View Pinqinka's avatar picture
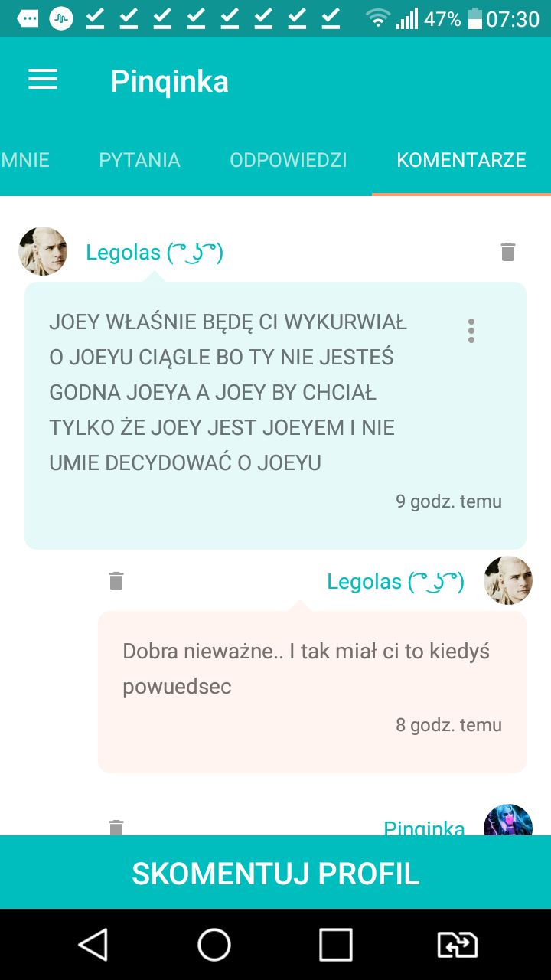This screenshot has width=551, height=980. [x=508, y=820]
